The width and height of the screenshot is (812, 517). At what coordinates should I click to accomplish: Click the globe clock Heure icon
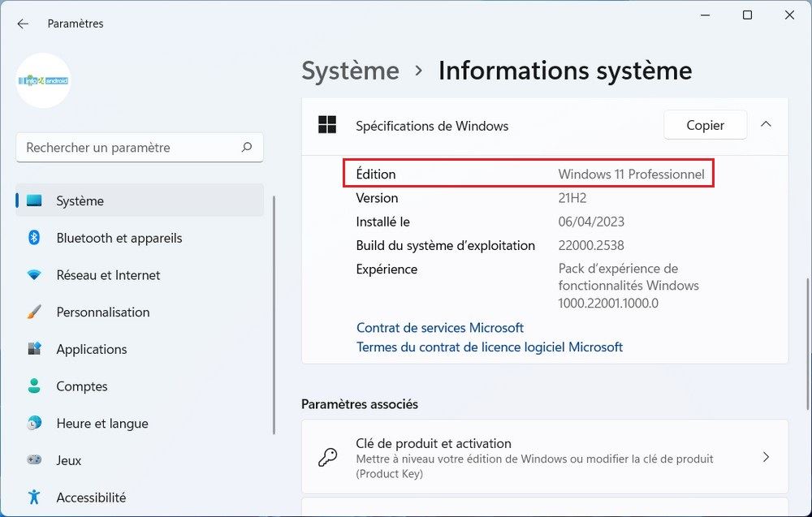coord(34,424)
